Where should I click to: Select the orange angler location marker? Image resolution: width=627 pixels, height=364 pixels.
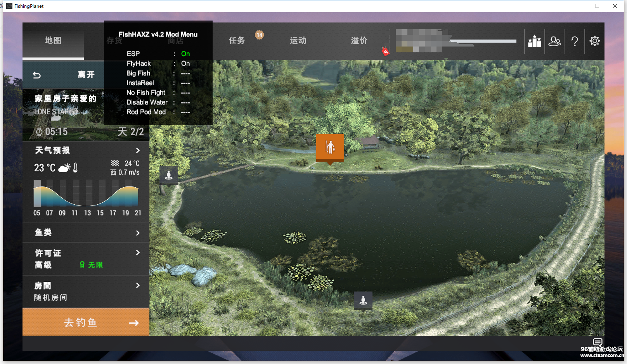pyautogui.click(x=330, y=147)
